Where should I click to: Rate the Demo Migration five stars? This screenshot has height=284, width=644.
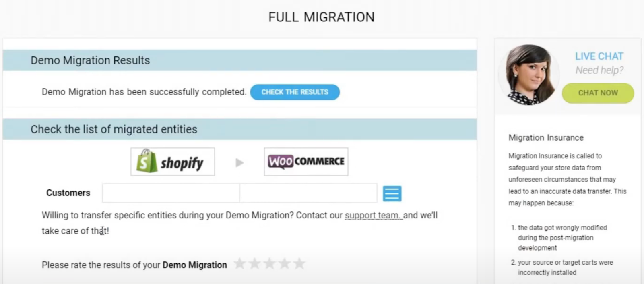click(x=299, y=264)
